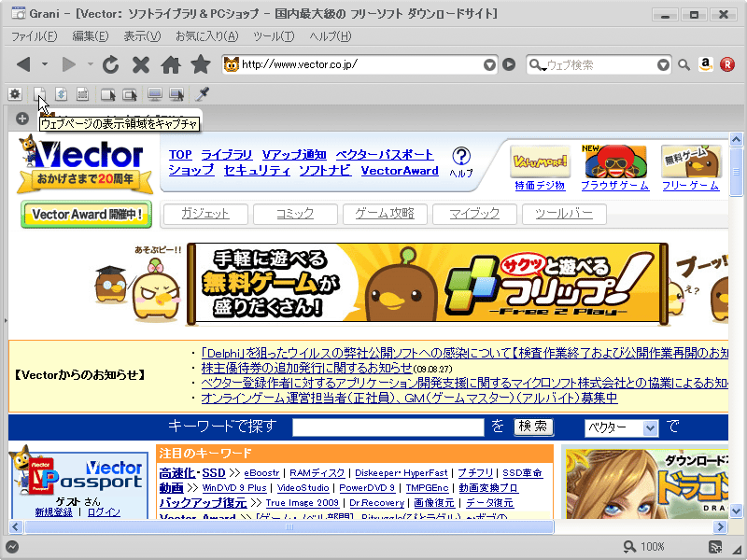Click the Vector Award 開催中! button
The image size is (747, 560).
(x=86, y=215)
